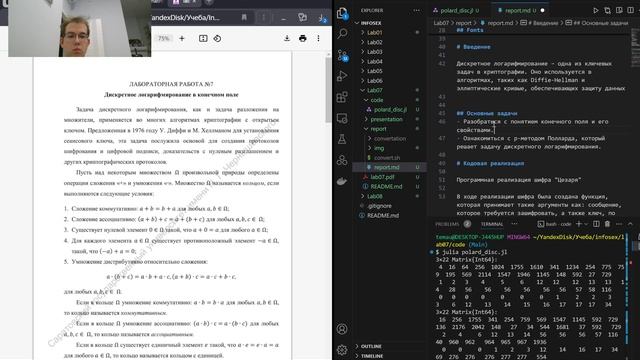Split the terminal using the split icon

coord(596,224)
